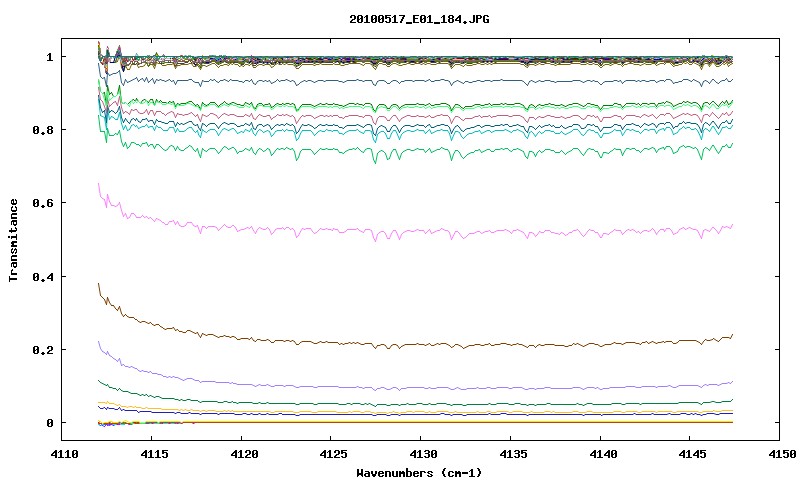Click the y-axis tick label 0.4
Screen dimensions: 800x480
click(43, 276)
